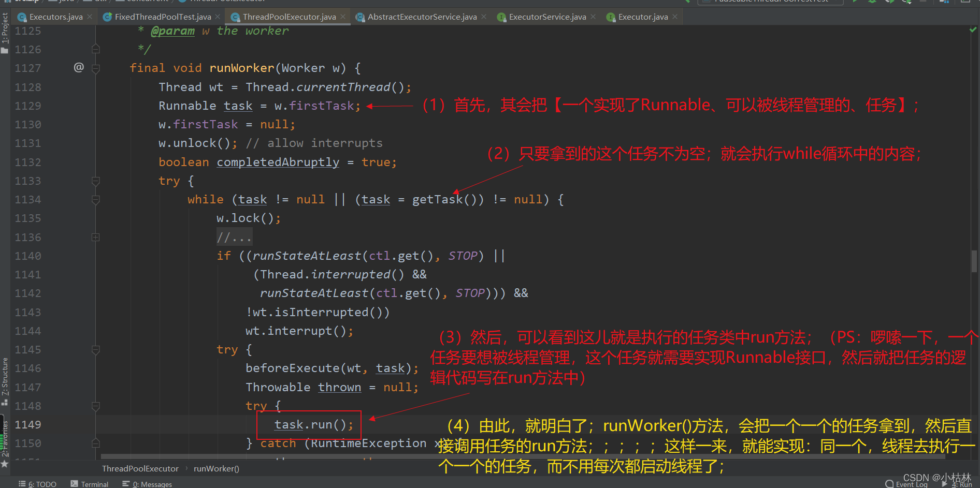Click line number 1131 in the gutter
Image resolution: width=980 pixels, height=488 pixels.
click(x=28, y=143)
